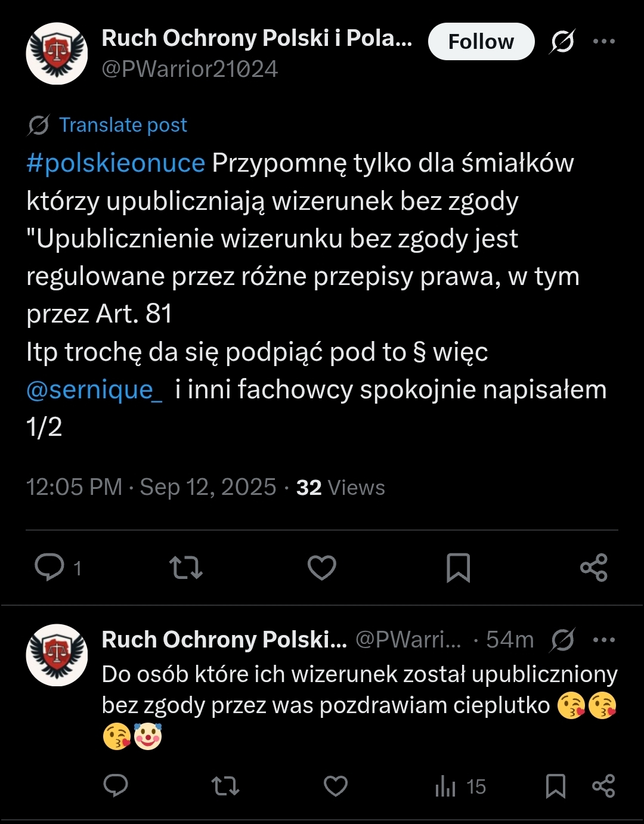644x824 pixels.
Task: Repost the reply post
Action: coord(225,786)
